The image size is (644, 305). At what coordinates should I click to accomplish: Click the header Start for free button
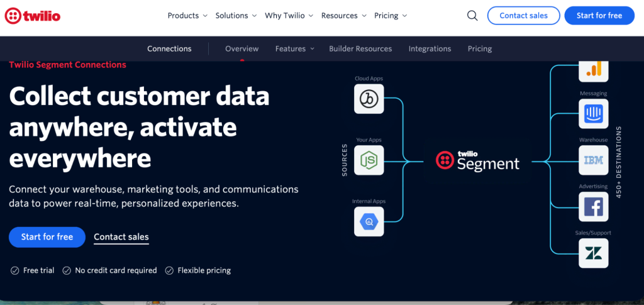(x=599, y=16)
